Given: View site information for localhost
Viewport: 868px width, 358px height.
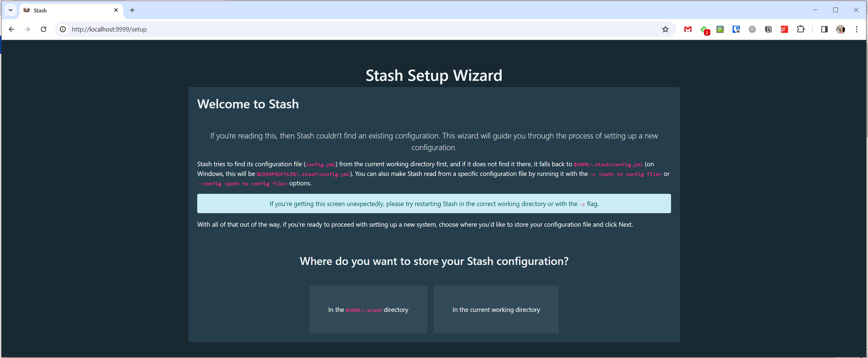Looking at the screenshot, I should pos(63,29).
